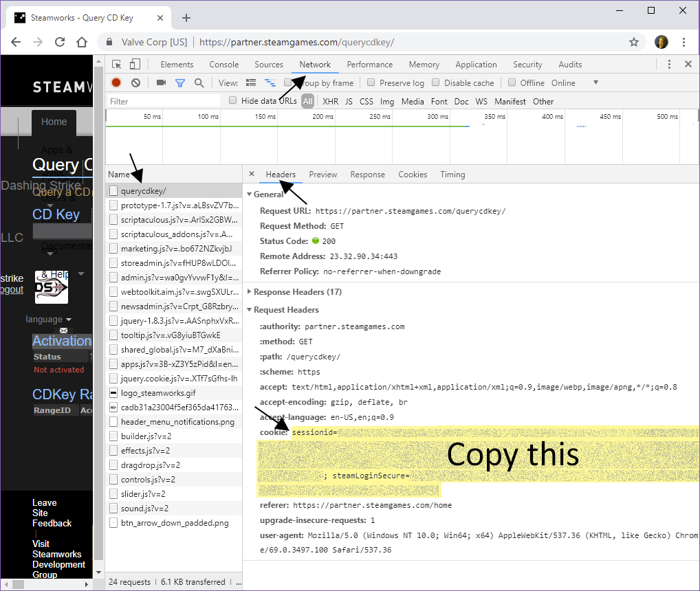
Task: Open the Application tab
Action: (x=476, y=64)
